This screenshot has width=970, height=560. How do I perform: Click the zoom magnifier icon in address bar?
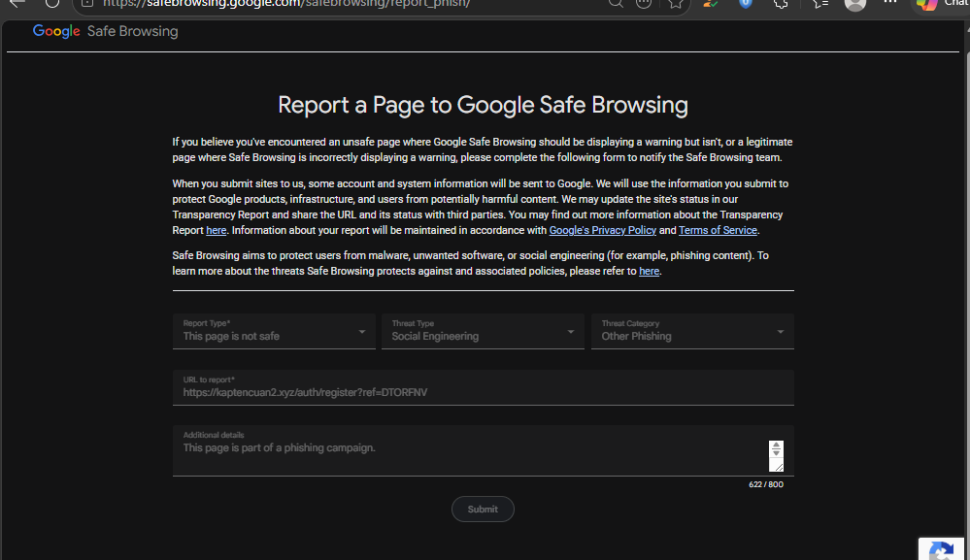click(x=616, y=3)
